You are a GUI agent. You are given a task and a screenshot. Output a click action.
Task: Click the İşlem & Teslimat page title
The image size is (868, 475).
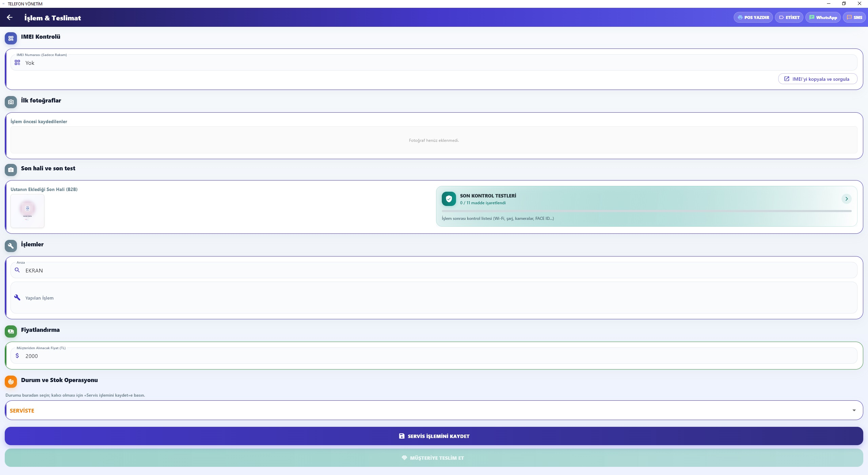click(x=53, y=18)
